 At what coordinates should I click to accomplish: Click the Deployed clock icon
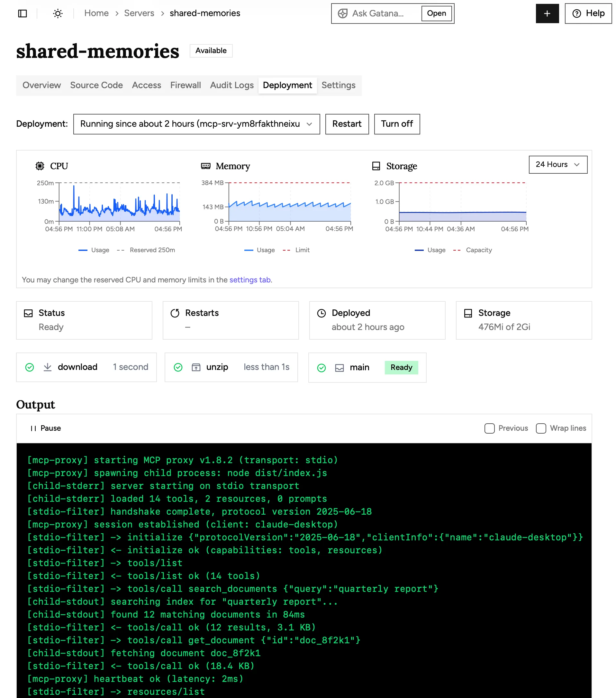321,313
